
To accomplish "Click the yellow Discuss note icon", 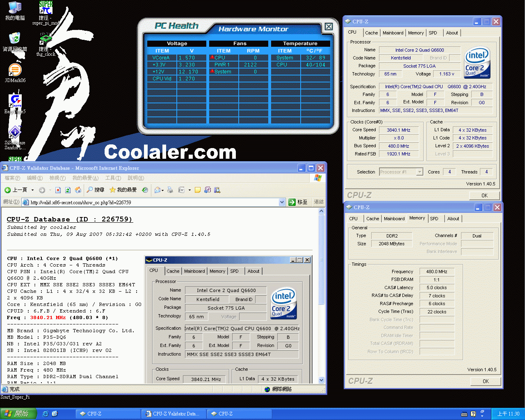I will [198, 190].
